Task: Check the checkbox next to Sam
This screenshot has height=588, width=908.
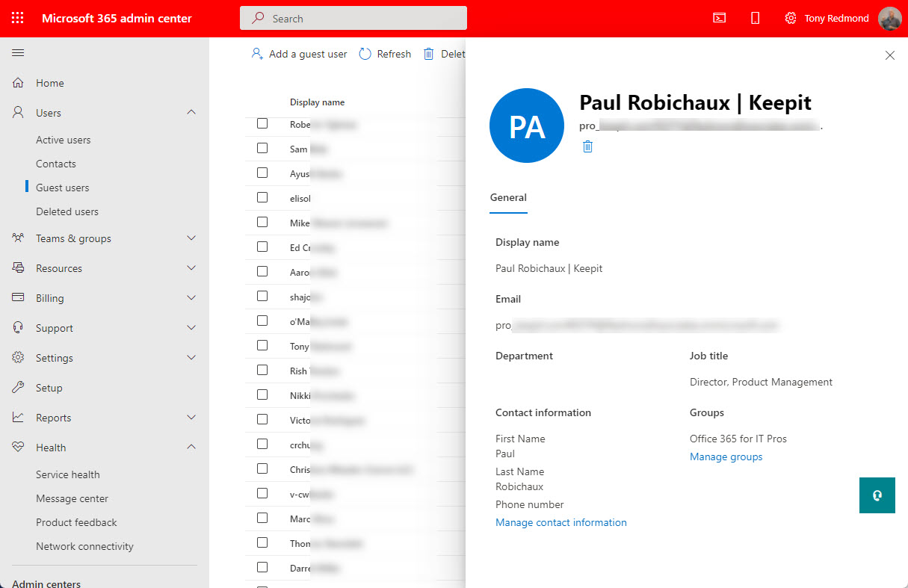Action: point(262,148)
